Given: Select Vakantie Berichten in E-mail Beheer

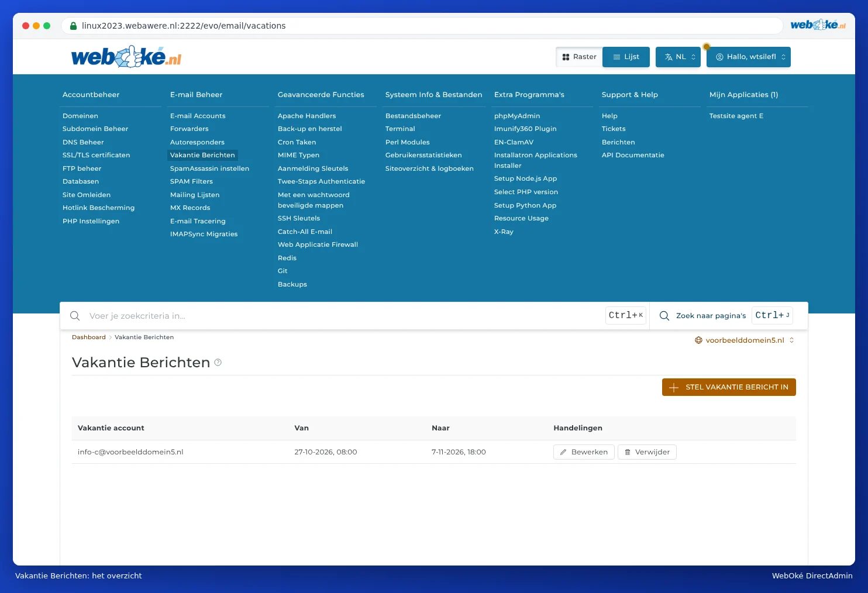Looking at the screenshot, I should (202, 155).
